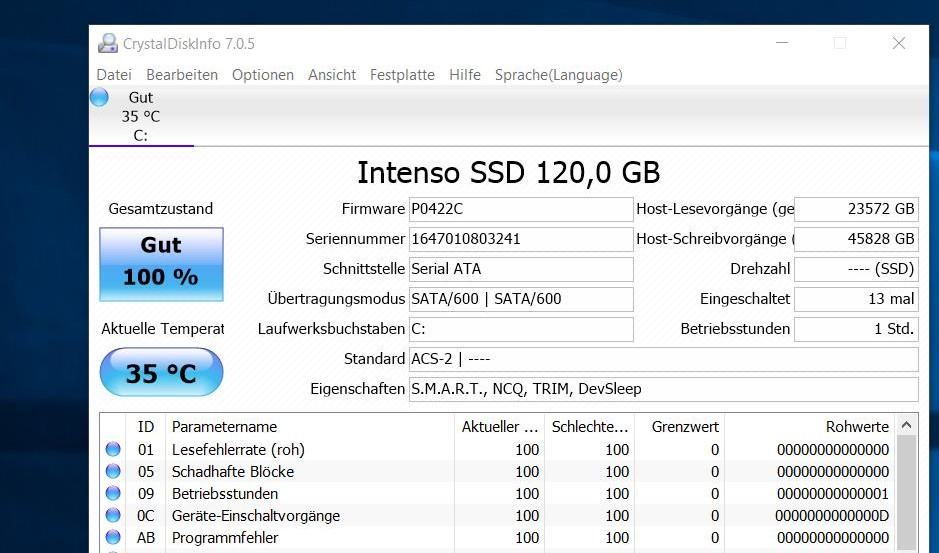
Task: Open the Optionen menu
Action: coord(263,75)
